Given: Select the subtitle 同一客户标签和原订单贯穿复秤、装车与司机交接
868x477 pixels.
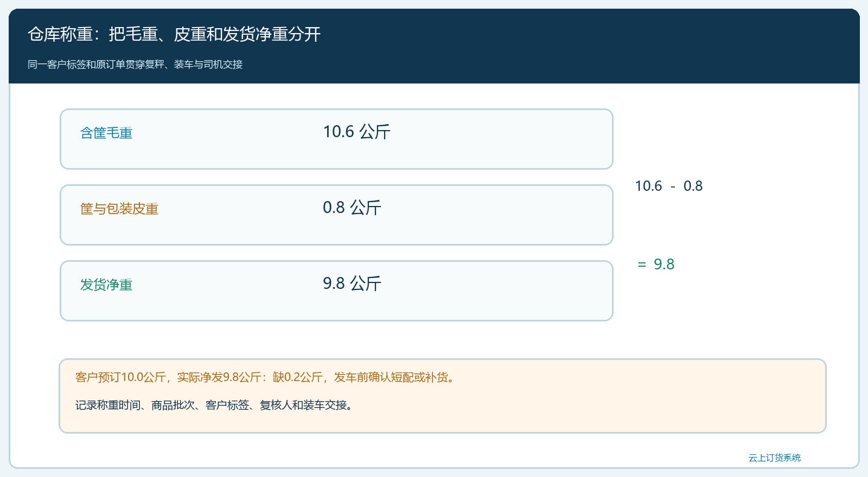Looking at the screenshot, I should pos(135,65).
